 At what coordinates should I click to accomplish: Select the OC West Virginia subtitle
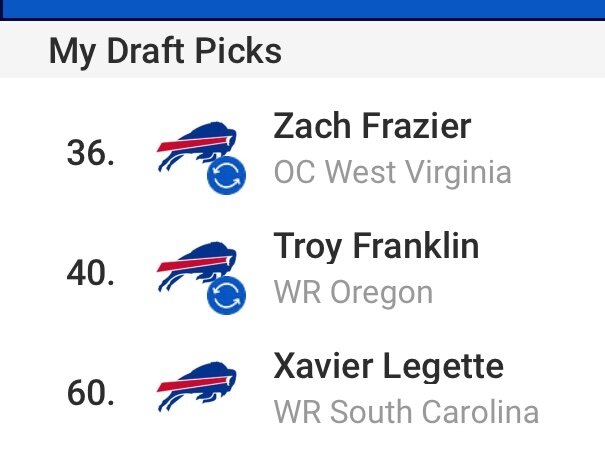(393, 172)
